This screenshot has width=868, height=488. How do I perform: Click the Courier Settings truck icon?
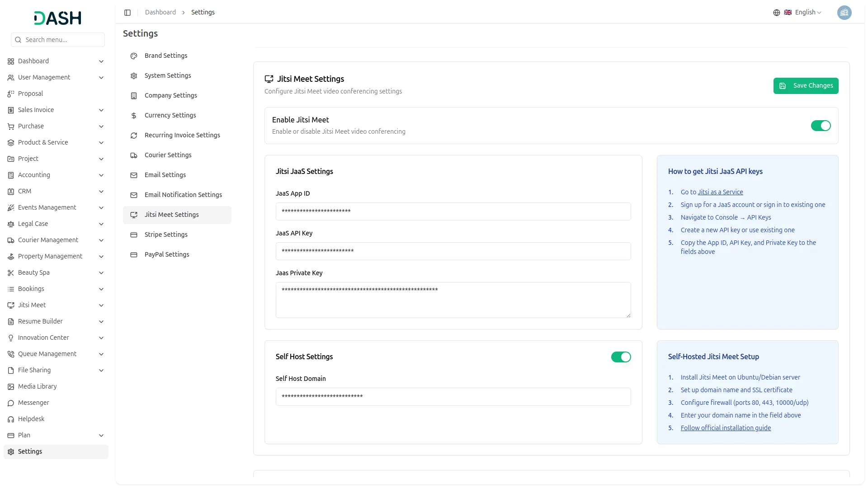(x=134, y=155)
